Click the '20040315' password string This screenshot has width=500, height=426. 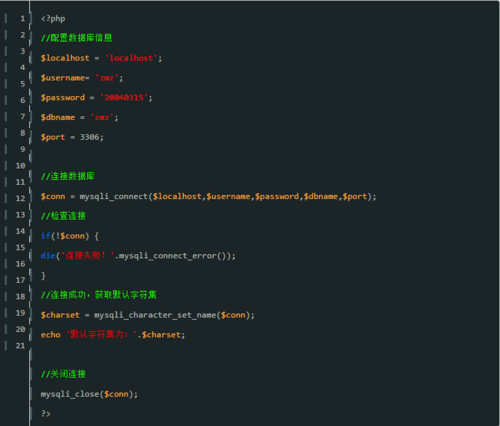pos(124,98)
